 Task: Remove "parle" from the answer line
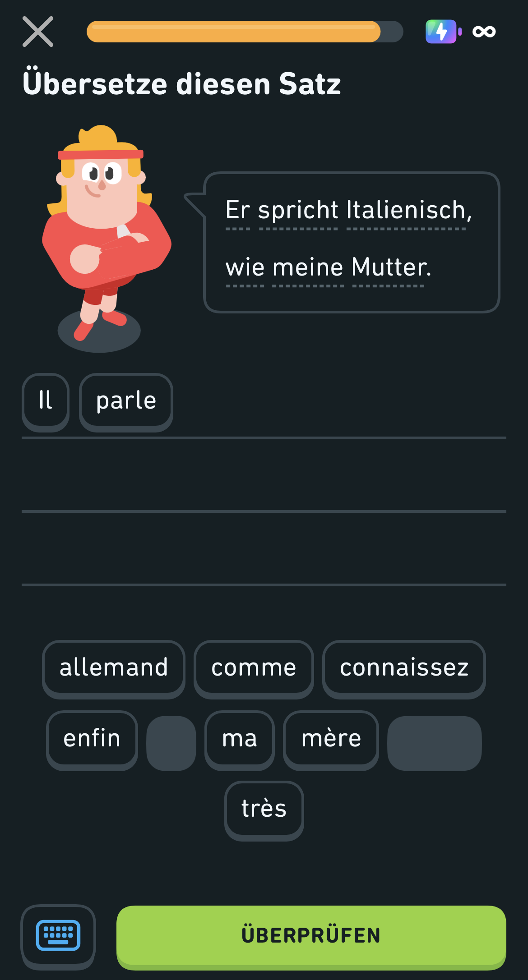126,400
